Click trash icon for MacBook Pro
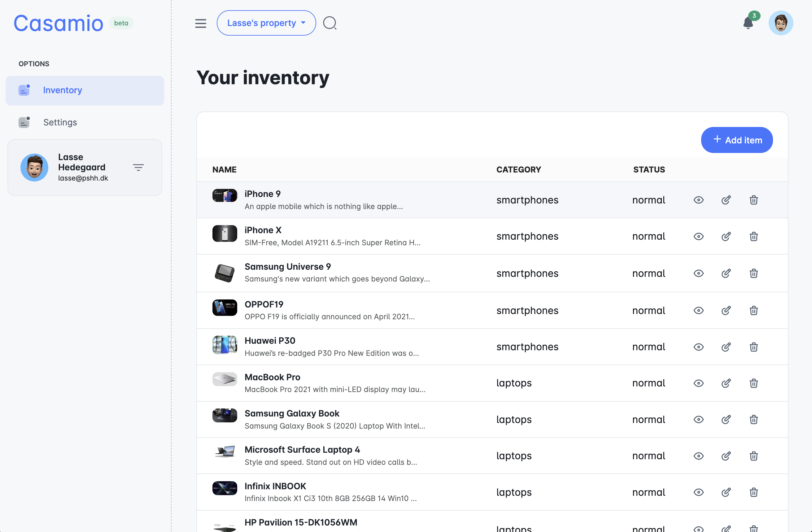 click(753, 383)
